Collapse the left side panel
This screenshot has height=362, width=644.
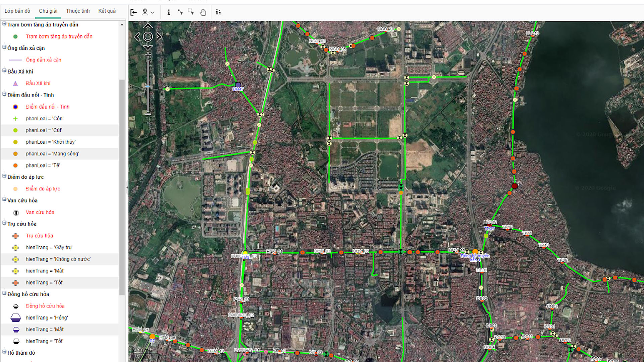click(134, 12)
